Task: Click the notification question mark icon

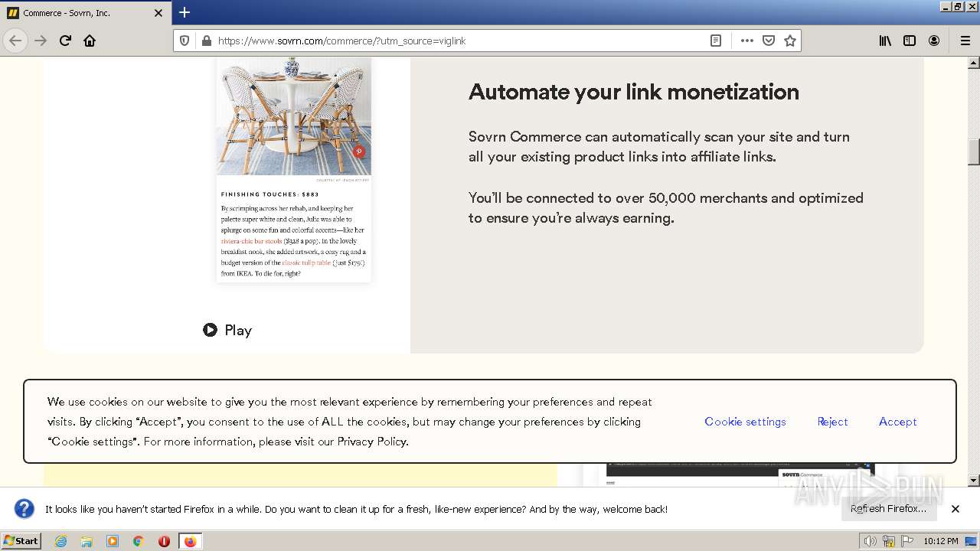Action: [24, 509]
